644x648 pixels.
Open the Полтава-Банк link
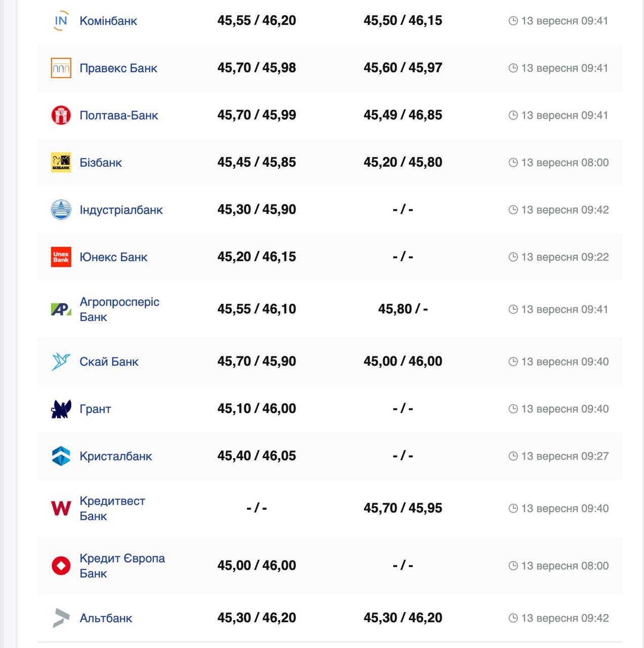[119, 115]
